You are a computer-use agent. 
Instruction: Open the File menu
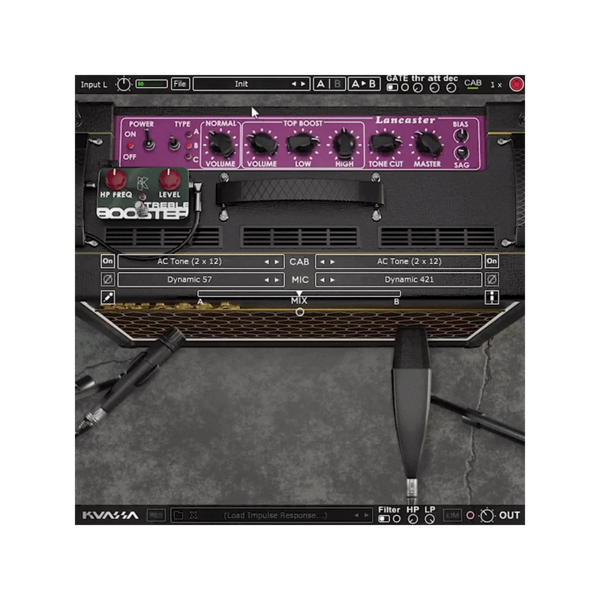(180, 84)
